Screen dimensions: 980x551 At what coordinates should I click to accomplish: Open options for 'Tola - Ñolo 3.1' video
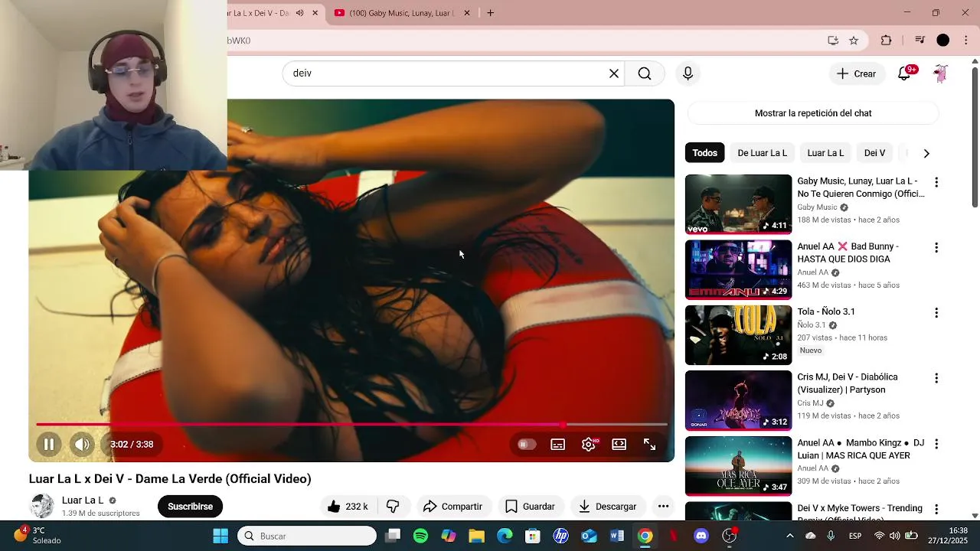pos(936,313)
